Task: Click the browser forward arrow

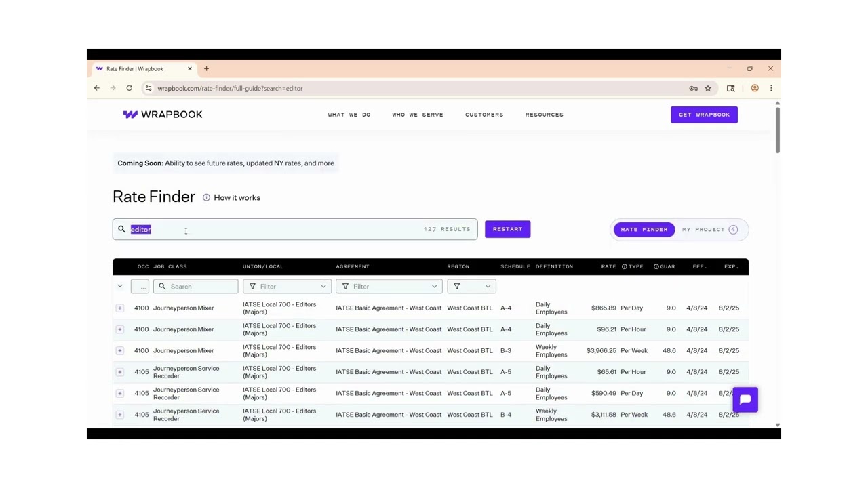Action: click(x=113, y=88)
